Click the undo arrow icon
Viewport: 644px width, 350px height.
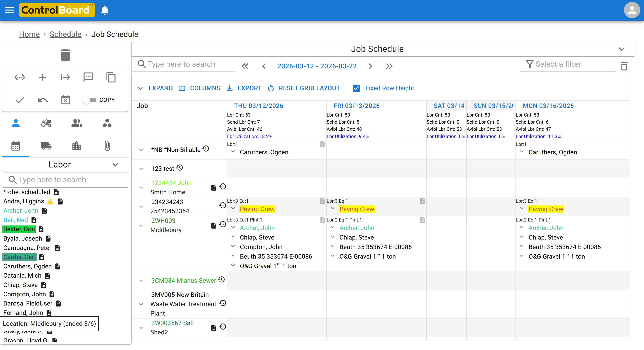[42, 100]
